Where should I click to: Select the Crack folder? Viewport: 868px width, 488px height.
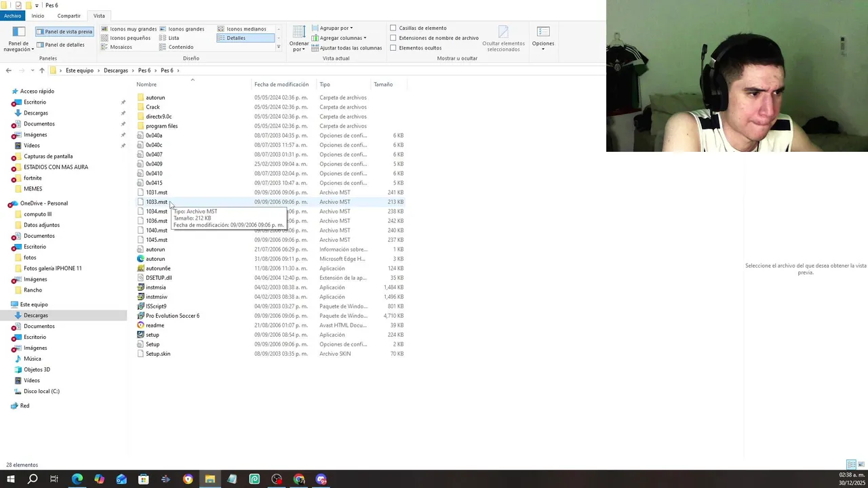tap(153, 107)
